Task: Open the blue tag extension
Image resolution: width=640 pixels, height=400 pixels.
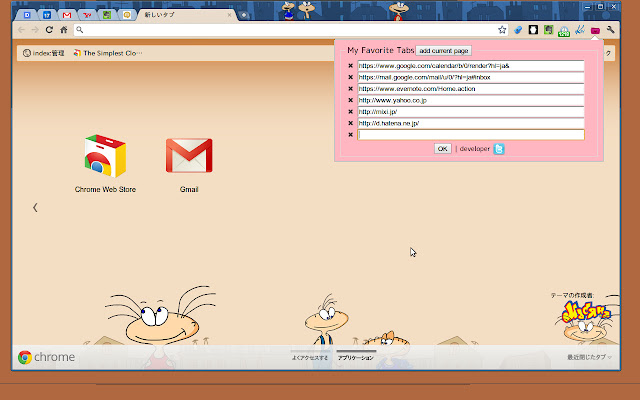Action: pyautogui.click(x=518, y=30)
